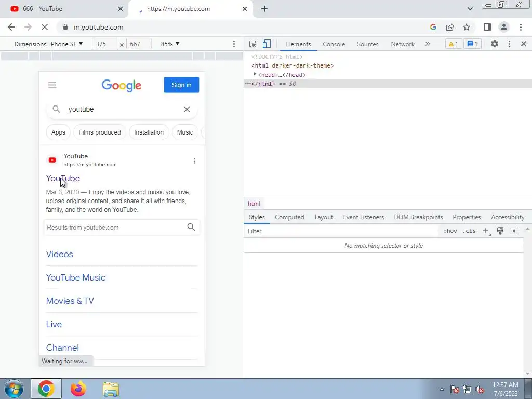The height and width of the screenshot is (399, 532).
Task: Open the Event Listeners tab
Action: click(x=363, y=217)
